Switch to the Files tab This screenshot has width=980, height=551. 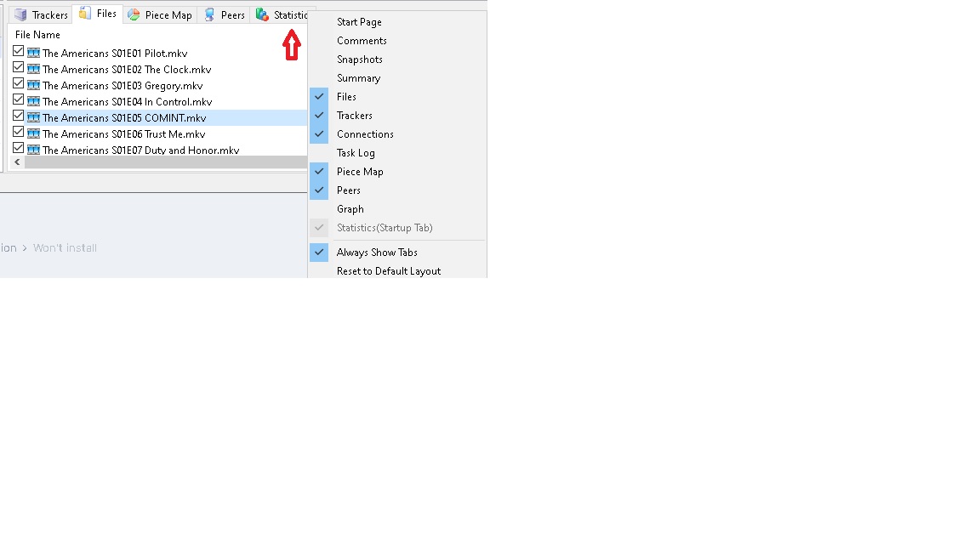pos(98,14)
